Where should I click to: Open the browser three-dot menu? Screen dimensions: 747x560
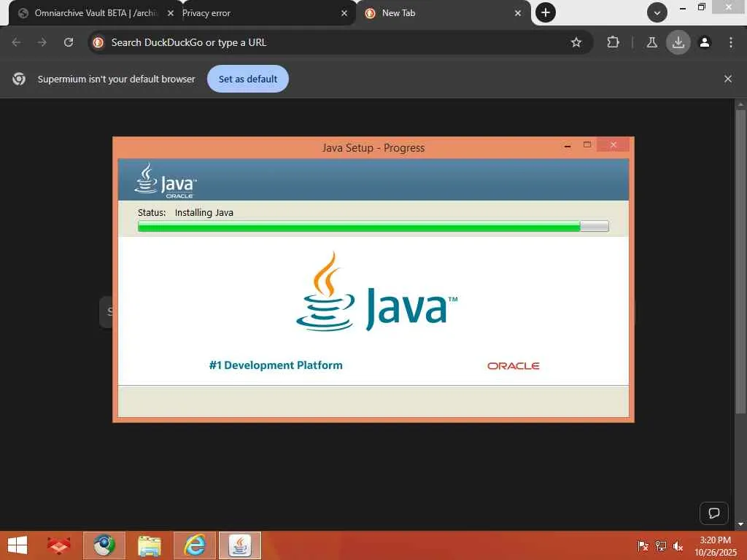point(731,42)
